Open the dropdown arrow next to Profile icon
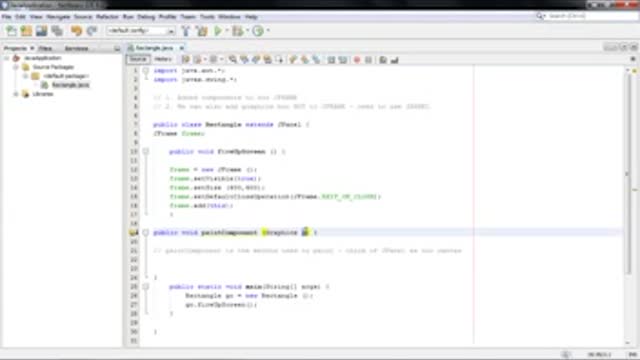The width and height of the screenshot is (640, 360). (x=268, y=31)
